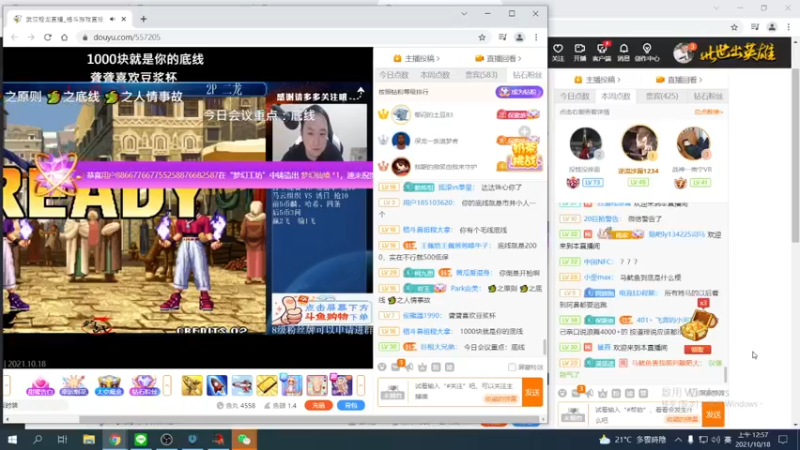This screenshot has width=800, height=450.
Task: Select 今日点数 tab in the back window
Action: (x=574, y=96)
